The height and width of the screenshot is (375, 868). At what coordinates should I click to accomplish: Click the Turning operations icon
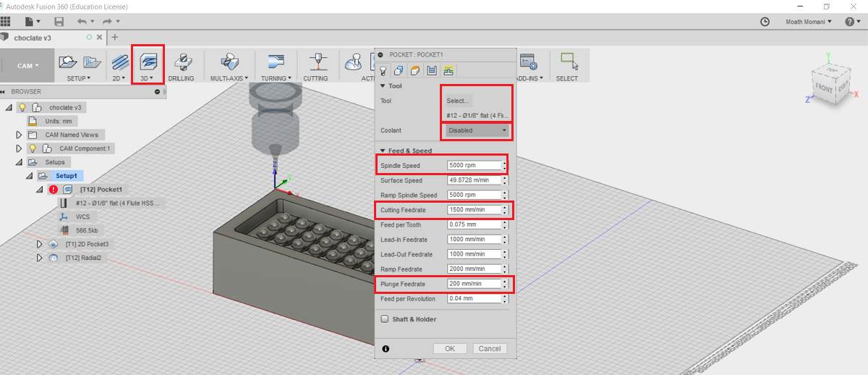click(275, 62)
